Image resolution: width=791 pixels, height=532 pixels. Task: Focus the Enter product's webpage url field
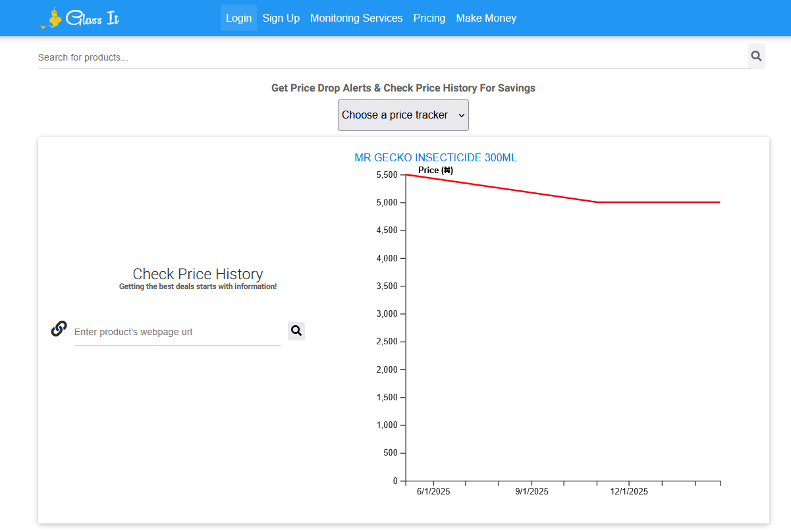pyautogui.click(x=177, y=332)
